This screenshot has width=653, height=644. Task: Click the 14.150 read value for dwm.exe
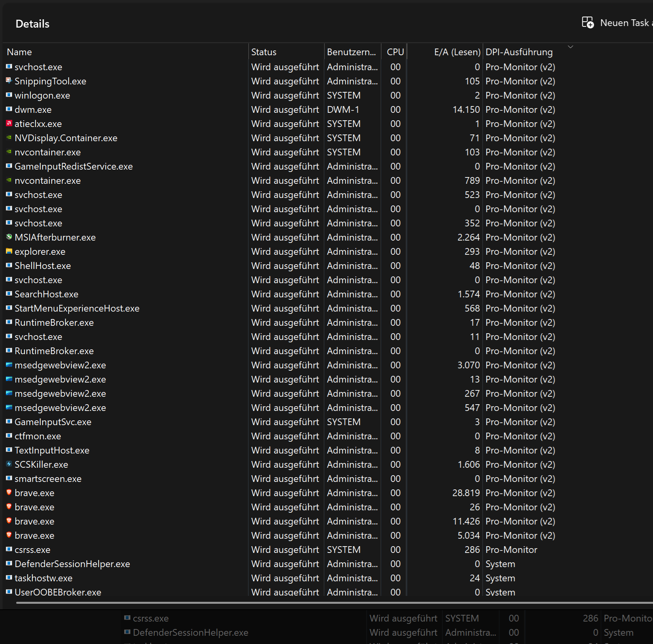click(x=466, y=110)
